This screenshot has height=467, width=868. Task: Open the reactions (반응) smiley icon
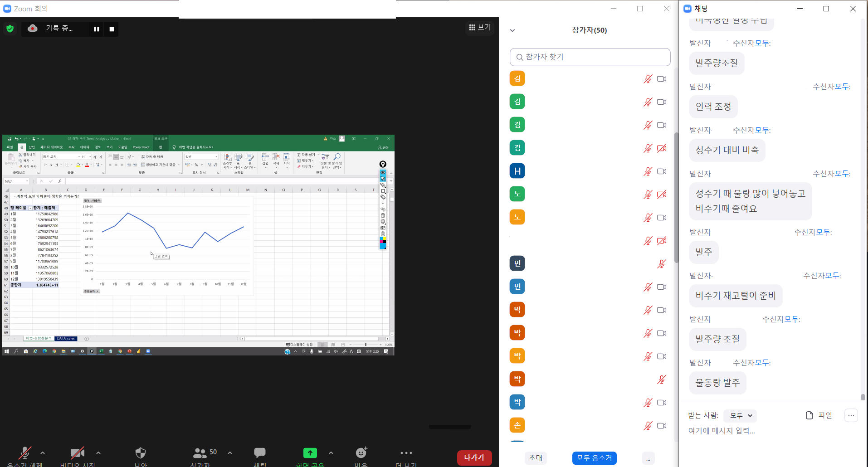[361, 453]
